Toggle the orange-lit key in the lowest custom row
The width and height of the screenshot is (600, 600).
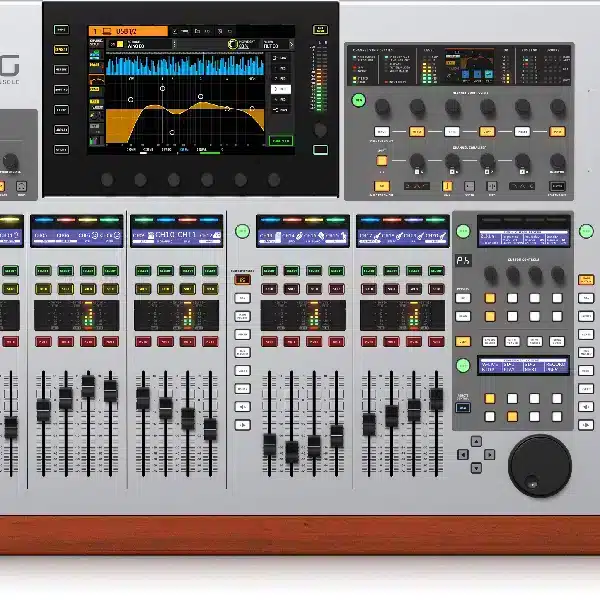512,416
